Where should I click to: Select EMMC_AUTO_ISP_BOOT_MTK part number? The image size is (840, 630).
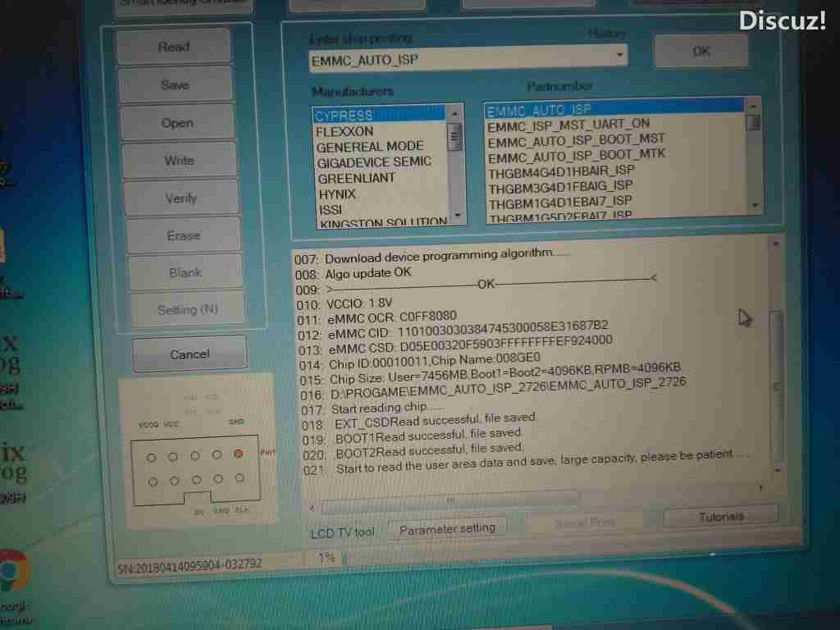577,154
